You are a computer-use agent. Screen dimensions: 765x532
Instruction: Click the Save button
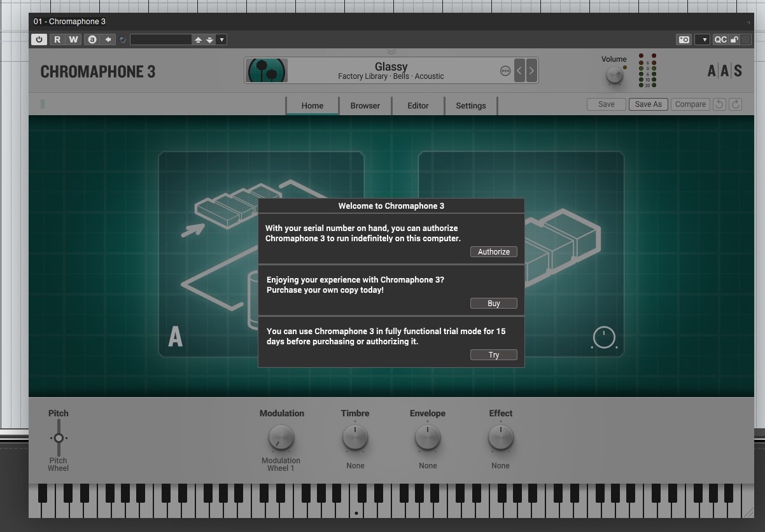(x=607, y=104)
